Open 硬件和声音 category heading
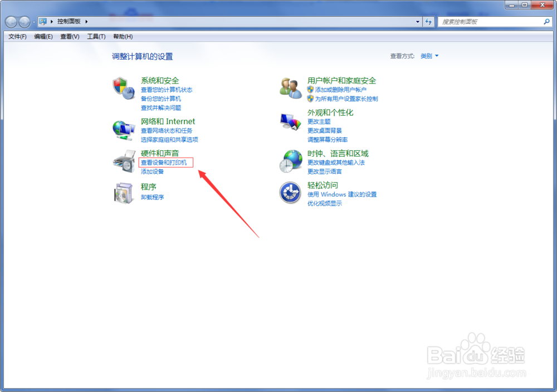The image size is (557, 392). (160, 153)
